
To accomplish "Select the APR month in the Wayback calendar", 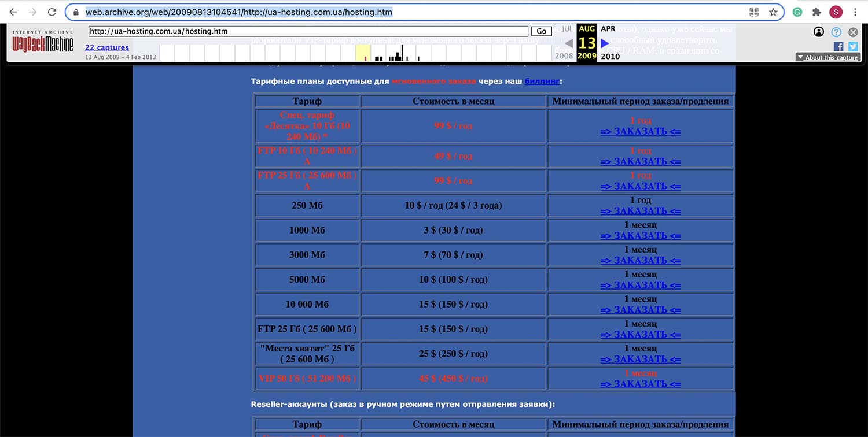I will click(608, 28).
